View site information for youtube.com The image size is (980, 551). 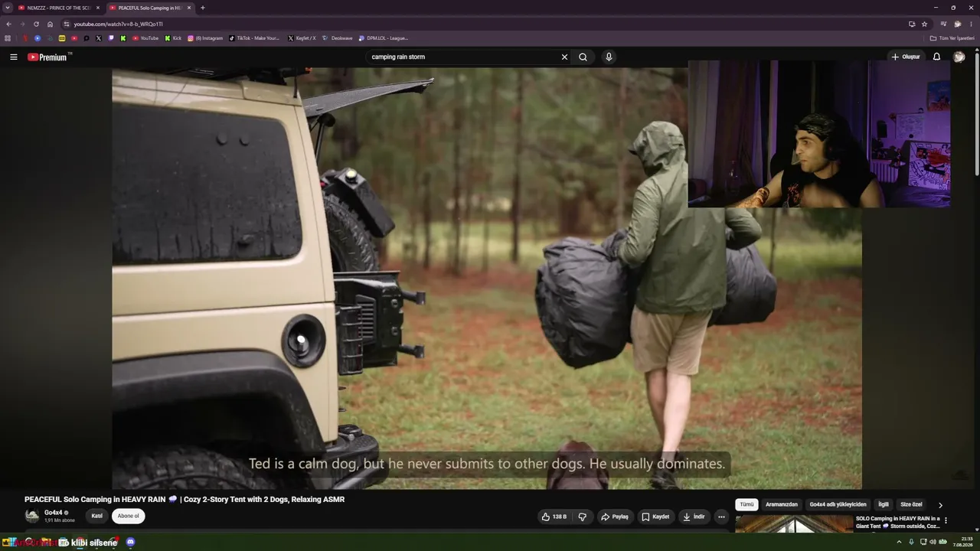(x=67, y=24)
